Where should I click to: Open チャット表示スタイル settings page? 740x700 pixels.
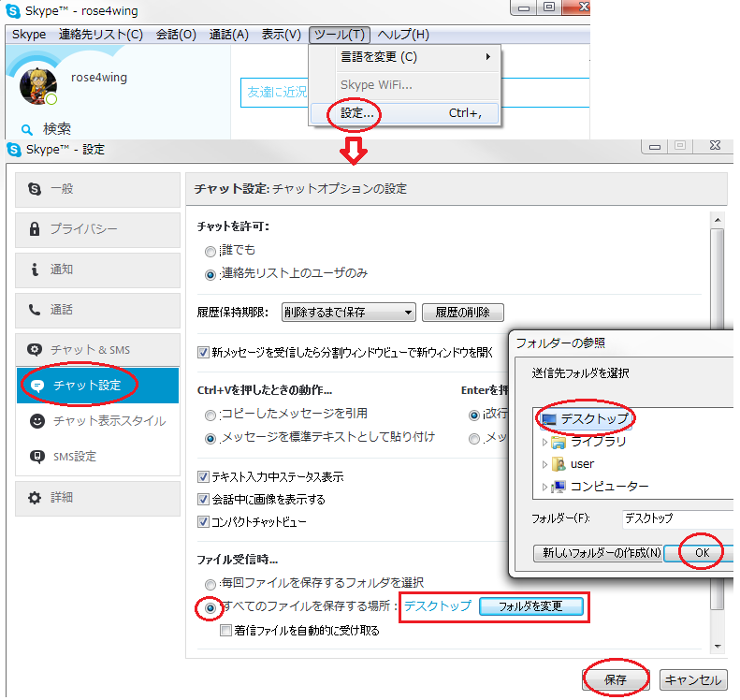97,421
